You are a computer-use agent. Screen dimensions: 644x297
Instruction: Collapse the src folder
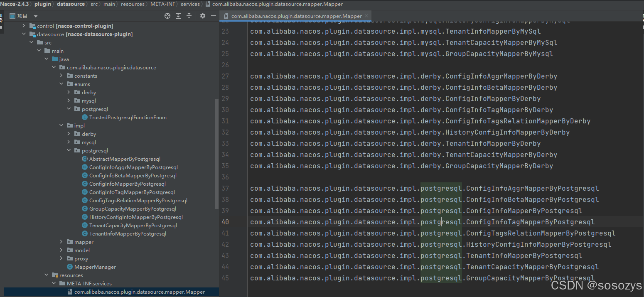(31, 42)
